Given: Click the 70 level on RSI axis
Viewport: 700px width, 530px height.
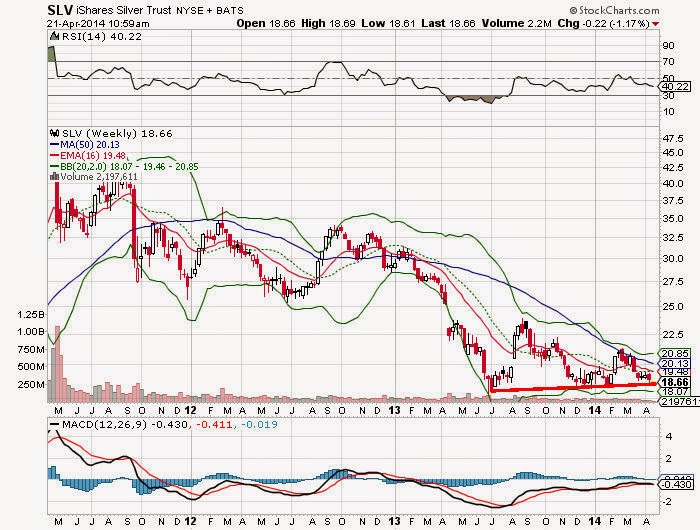Looking at the screenshot, I should point(669,62).
